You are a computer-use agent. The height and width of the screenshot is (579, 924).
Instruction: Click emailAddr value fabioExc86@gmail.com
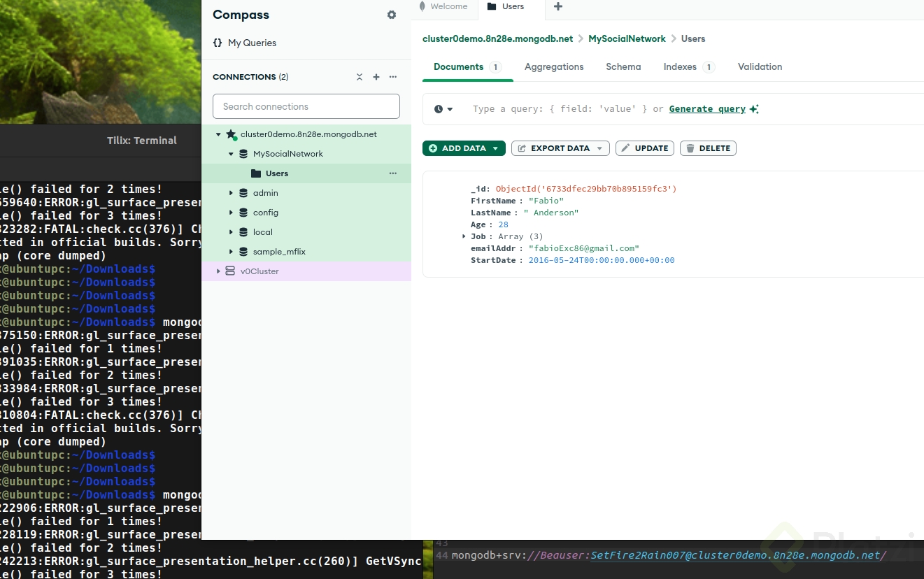click(584, 248)
